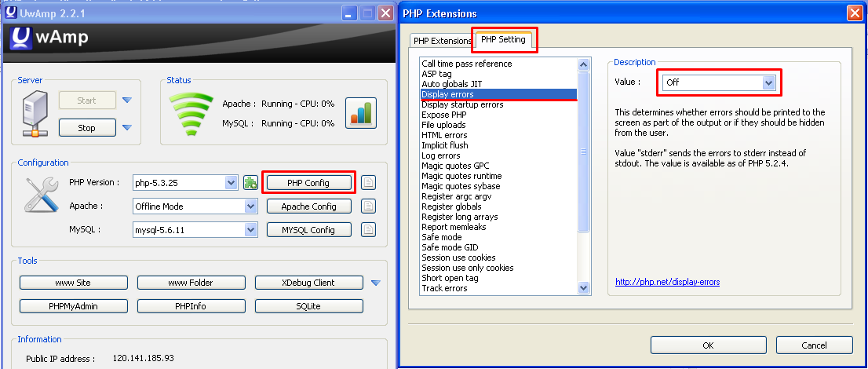
Task: Open php.ini file icon beside PHP Config
Action: click(x=369, y=182)
